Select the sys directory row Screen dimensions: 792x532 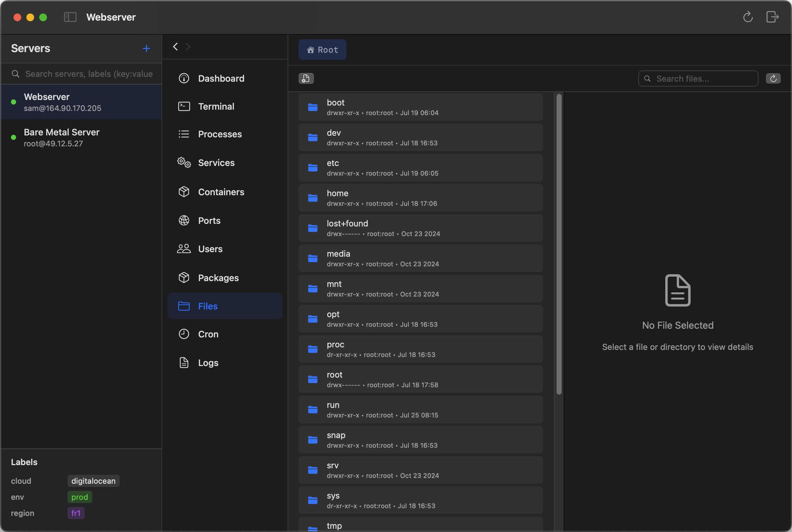pos(420,500)
